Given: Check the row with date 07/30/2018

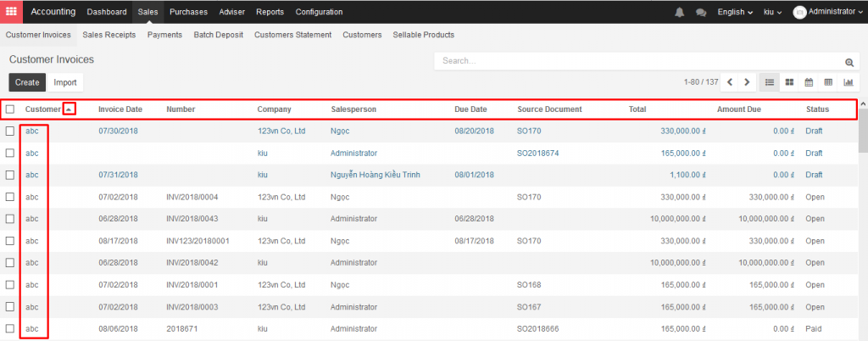Looking at the screenshot, I should (x=10, y=131).
